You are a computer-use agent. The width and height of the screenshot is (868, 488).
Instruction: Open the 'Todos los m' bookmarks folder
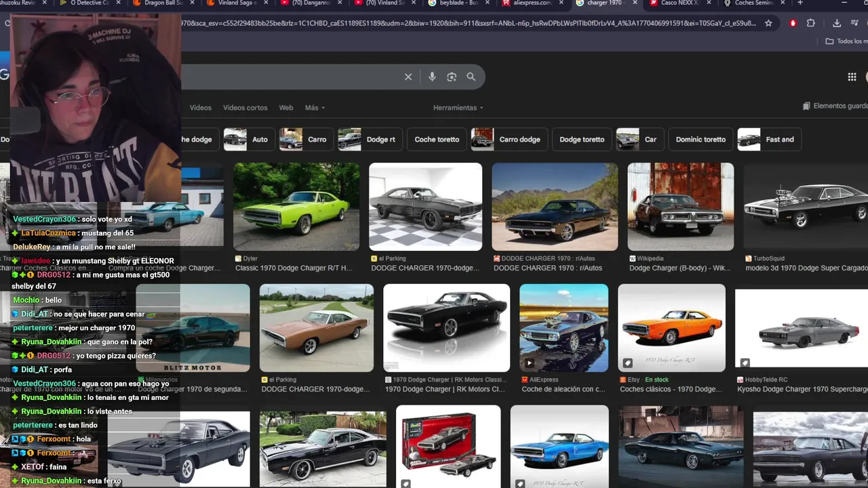pos(846,41)
